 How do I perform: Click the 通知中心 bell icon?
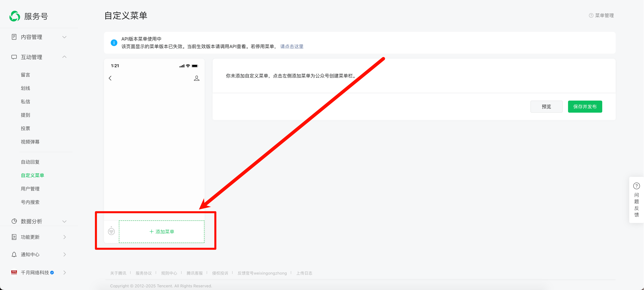pyautogui.click(x=14, y=254)
